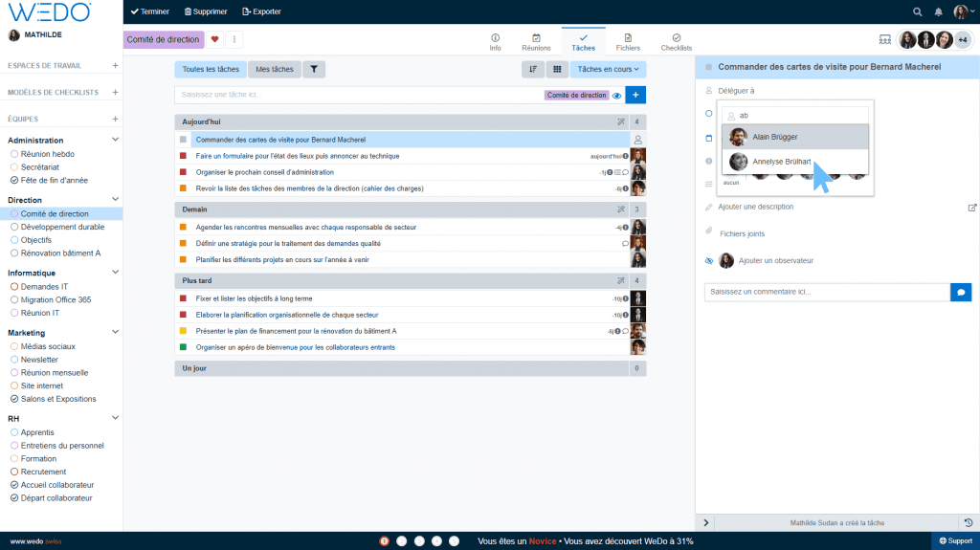Switch to the grid view icon

point(557,69)
